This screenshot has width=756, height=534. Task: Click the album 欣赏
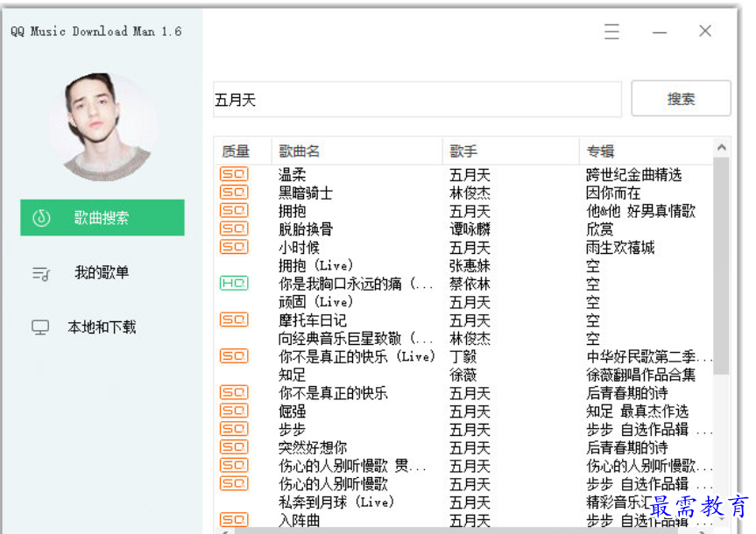point(600,229)
